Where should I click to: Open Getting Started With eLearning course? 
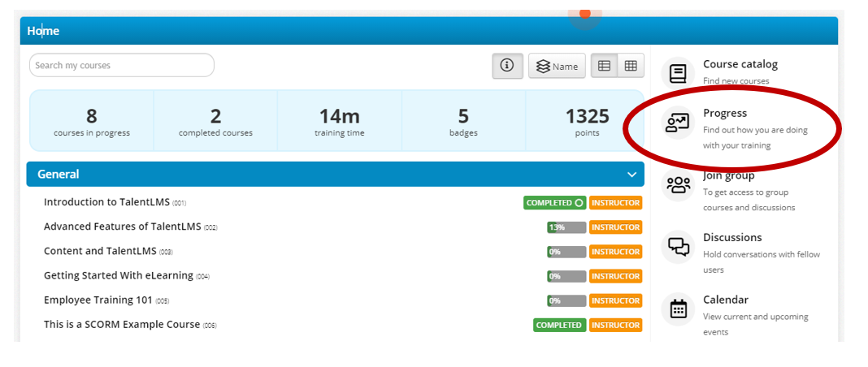[119, 275]
